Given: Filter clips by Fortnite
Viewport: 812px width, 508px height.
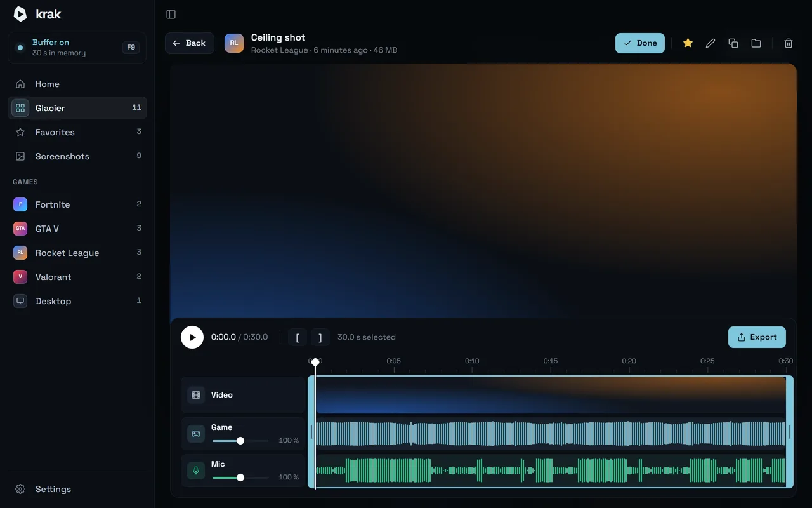Looking at the screenshot, I should click(77, 204).
